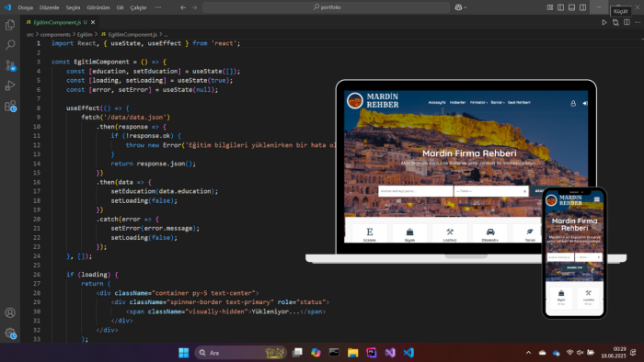Image resolution: width=644 pixels, height=362 pixels.
Task: Open Visual Studio from the taskbar
Action: (x=390, y=353)
